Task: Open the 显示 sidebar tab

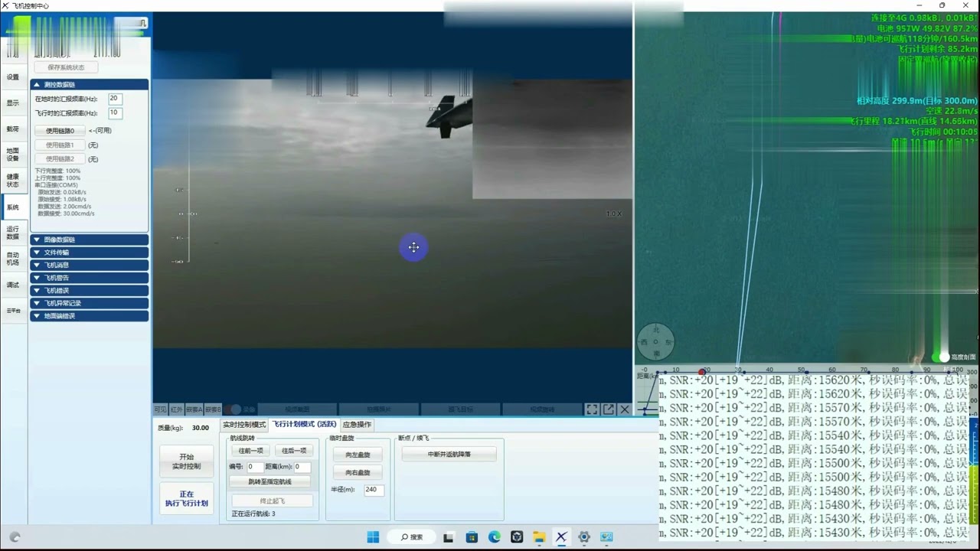Action: 13,103
